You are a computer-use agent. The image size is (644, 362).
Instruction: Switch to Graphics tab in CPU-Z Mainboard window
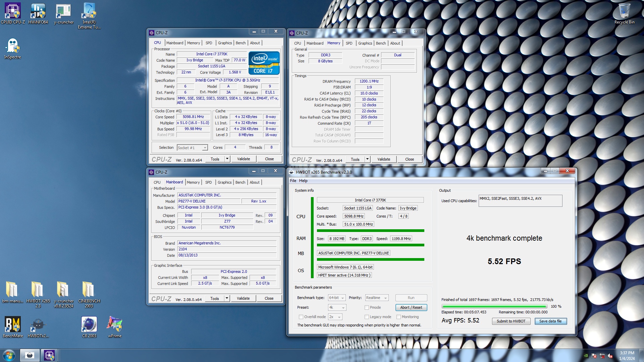(224, 182)
